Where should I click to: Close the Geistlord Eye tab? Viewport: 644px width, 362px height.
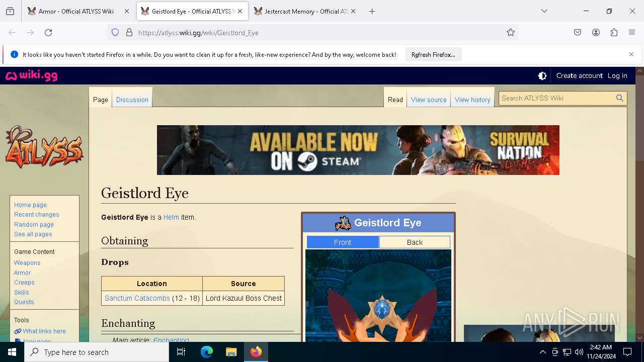tap(240, 11)
